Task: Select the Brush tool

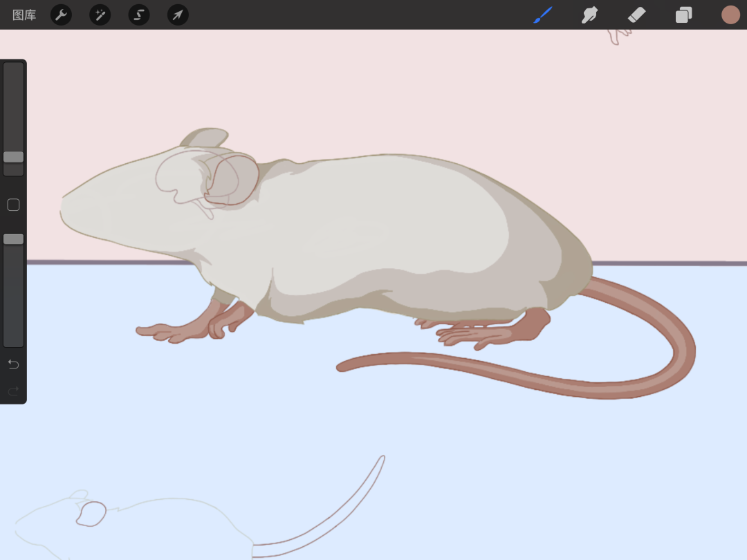Action: [x=543, y=15]
